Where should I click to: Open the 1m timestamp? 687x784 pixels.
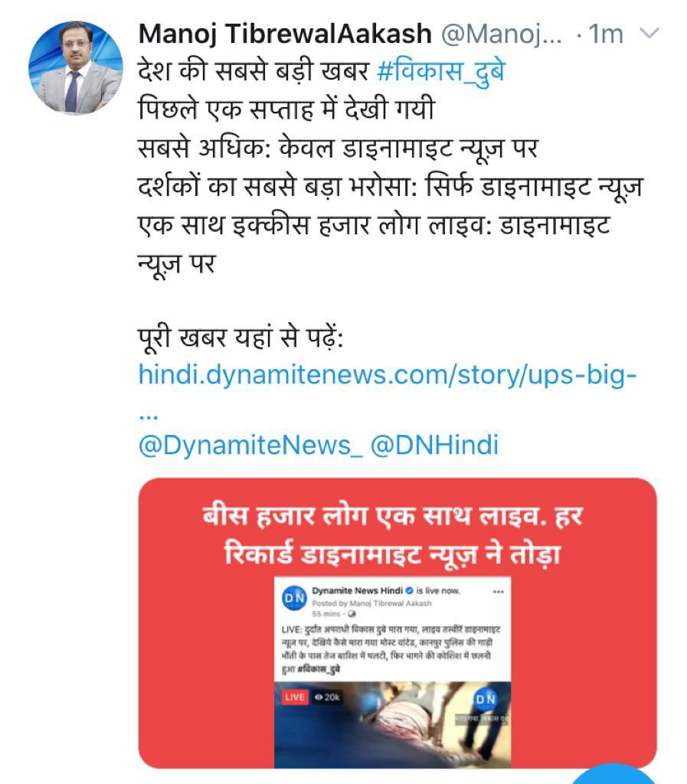point(606,34)
